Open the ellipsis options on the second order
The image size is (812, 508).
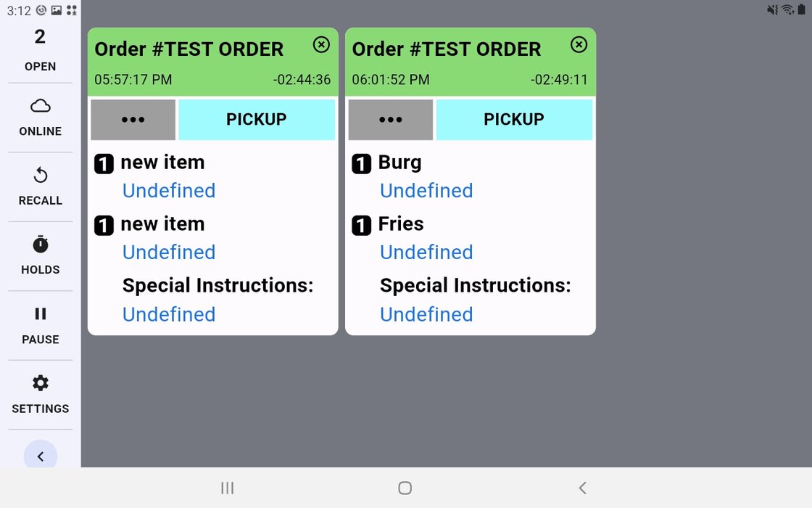click(390, 119)
